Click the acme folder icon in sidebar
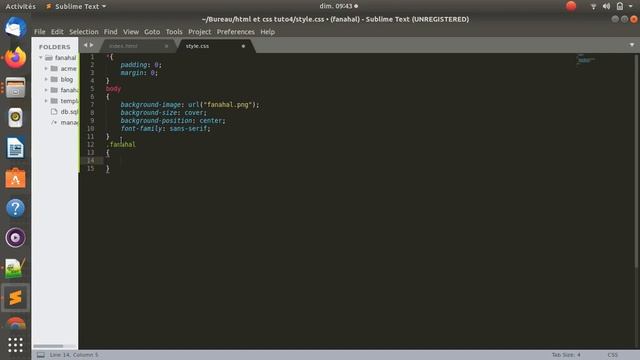The height and width of the screenshot is (360, 640). tap(54, 69)
